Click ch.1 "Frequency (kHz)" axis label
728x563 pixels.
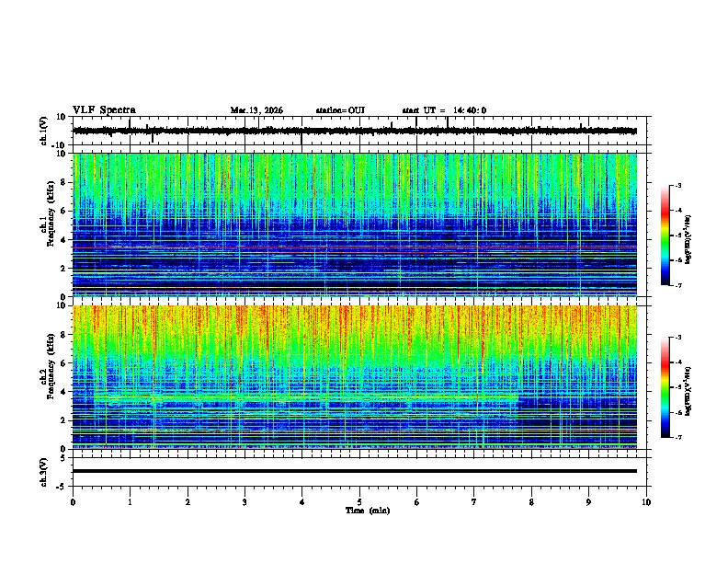pyautogui.click(x=51, y=213)
